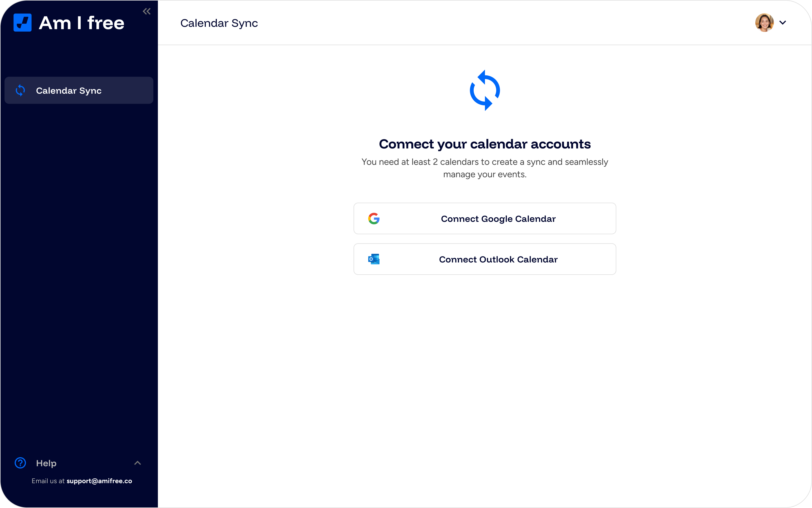Click the Am I free logo icon
The width and height of the screenshot is (812, 508).
click(23, 23)
